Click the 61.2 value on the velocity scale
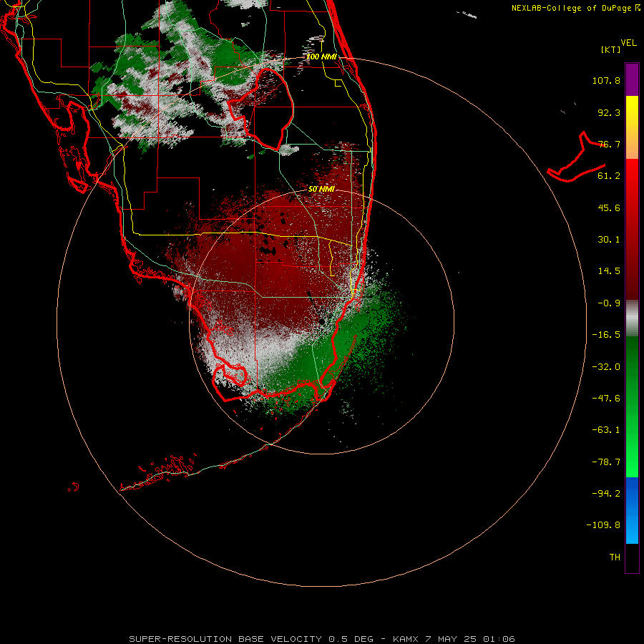 point(609,176)
